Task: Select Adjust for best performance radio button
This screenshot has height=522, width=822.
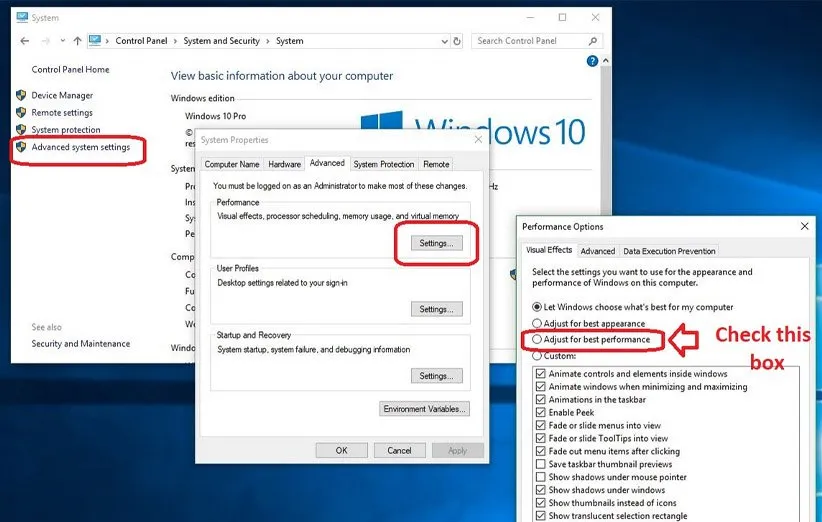Action: pyautogui.click(x=537, y=340)
